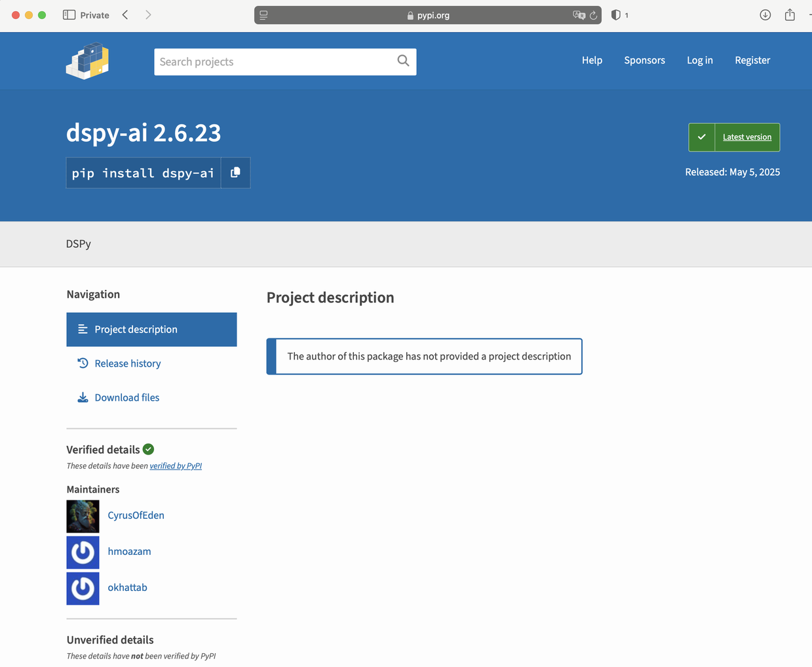Show Safari downloads

765,14
